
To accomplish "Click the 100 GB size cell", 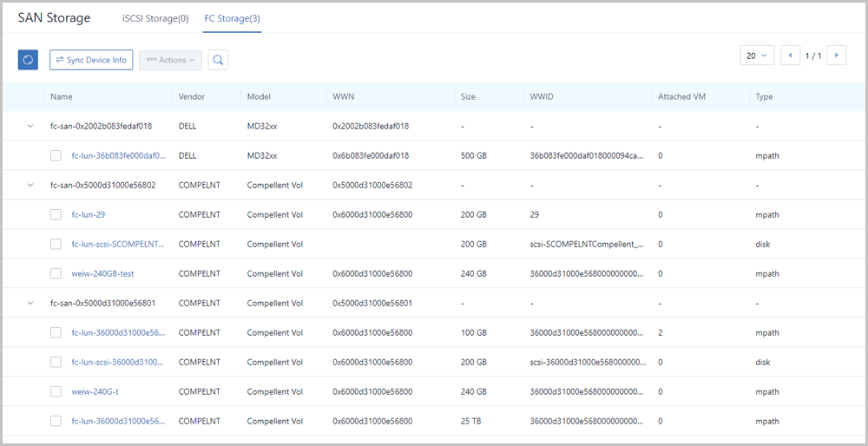I will coord(474,332).
